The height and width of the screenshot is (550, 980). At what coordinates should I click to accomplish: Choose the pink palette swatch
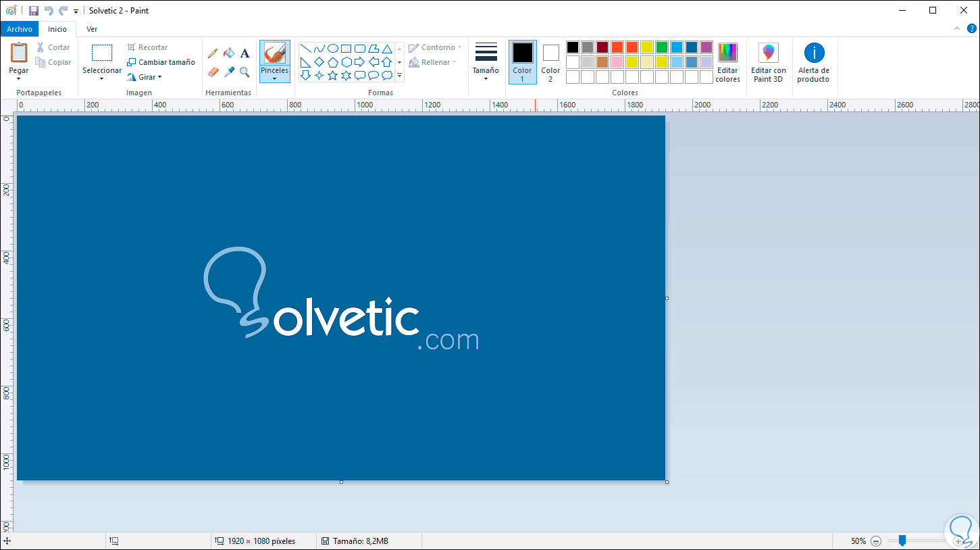pyautogui.click(x=617, y=62)
